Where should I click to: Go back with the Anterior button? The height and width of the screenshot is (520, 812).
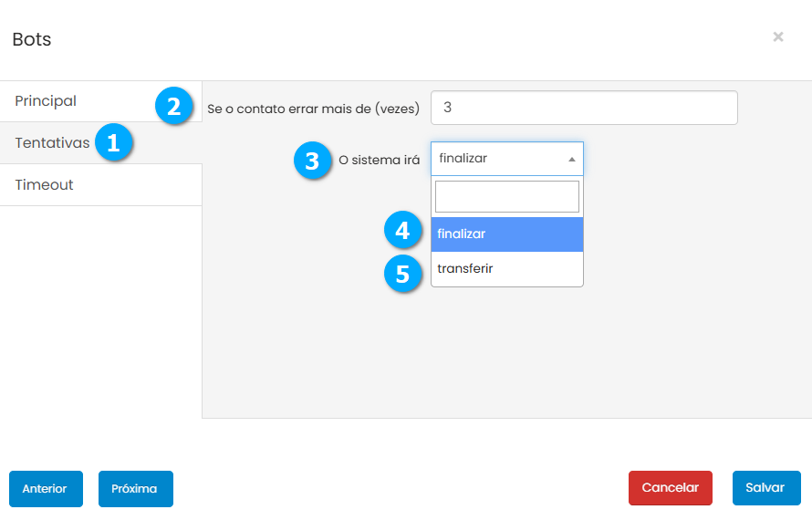coord(46,489)
